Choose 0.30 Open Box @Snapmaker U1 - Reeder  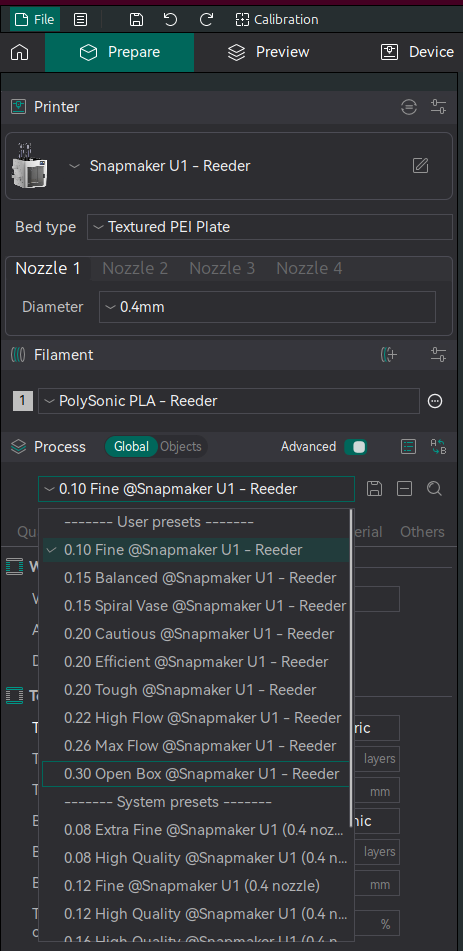[x=195, y=774]
